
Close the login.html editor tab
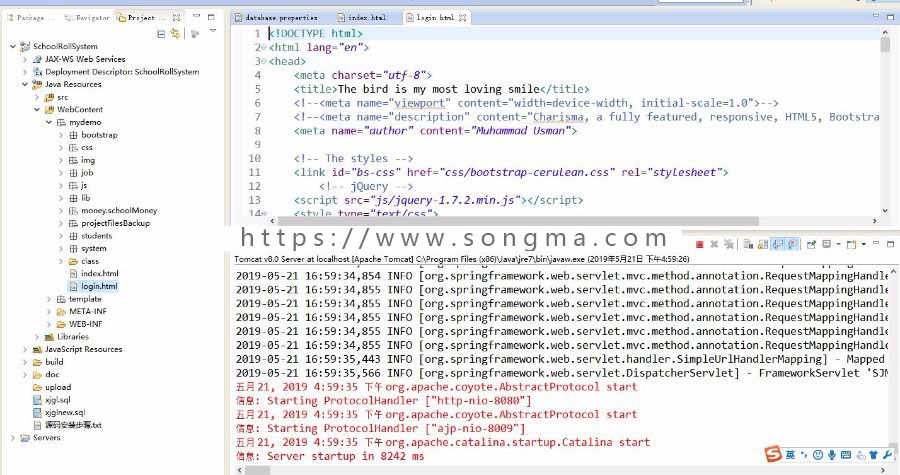pos(463,18)
